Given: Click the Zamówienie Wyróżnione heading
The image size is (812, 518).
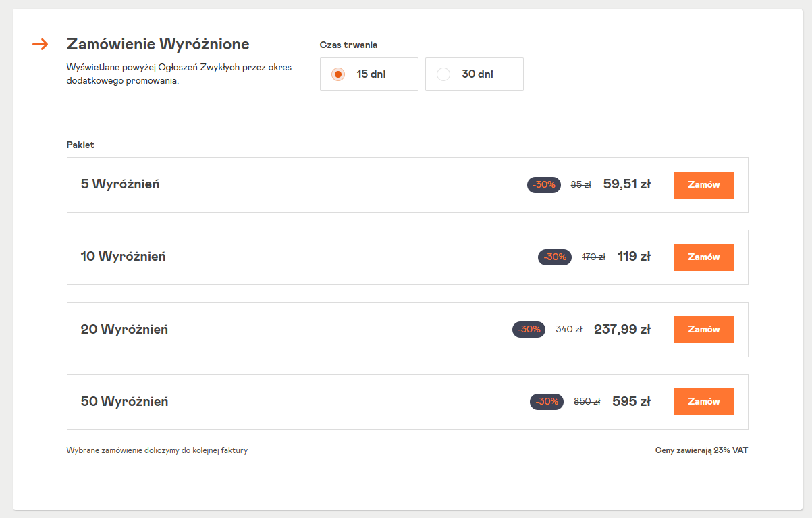Looking at the screenshot, I should point(158,45).
